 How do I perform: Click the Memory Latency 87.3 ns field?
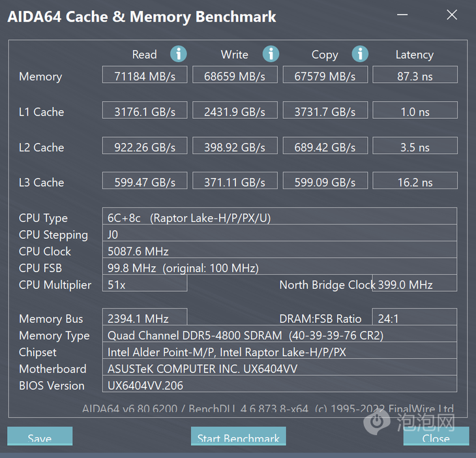click(x=415, y=75)
